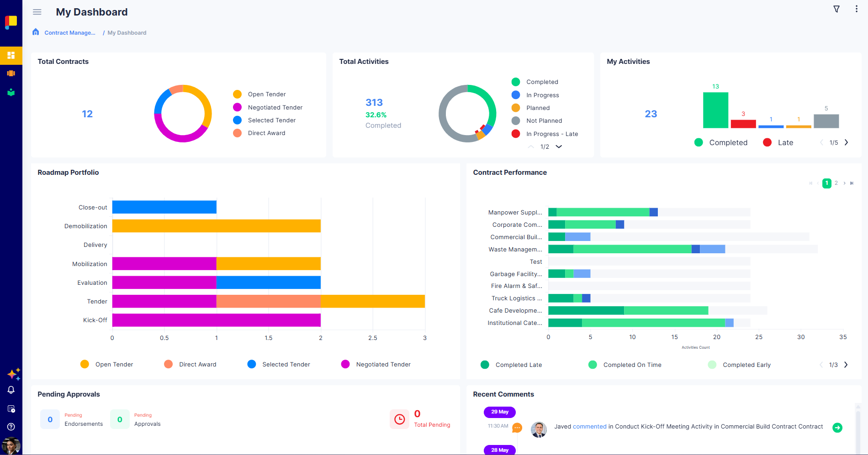868x455 pixels.
Task: Open the three-dot more options menu
Action: [x=857, y=9]
